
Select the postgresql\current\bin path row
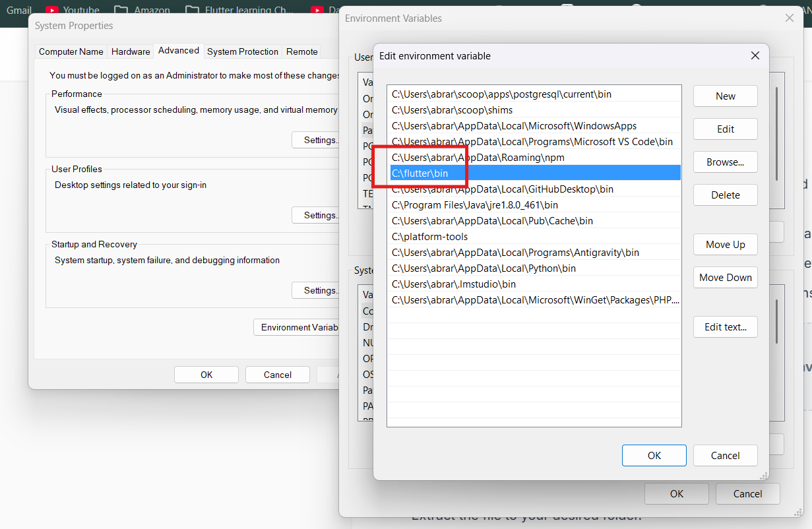pyautogui.click(x=534, y=94)
